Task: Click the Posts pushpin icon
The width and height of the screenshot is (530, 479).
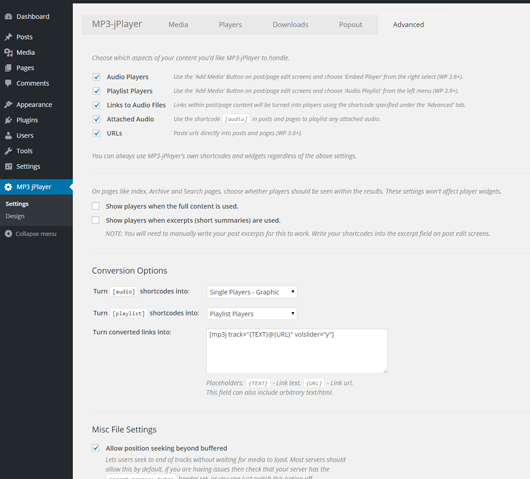Action: (8, 37)
